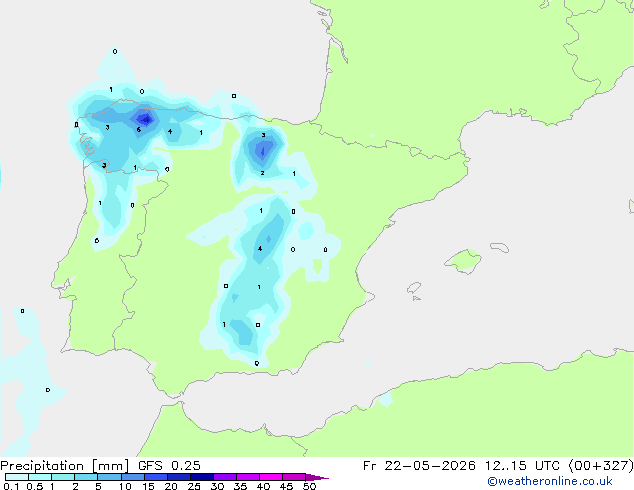Viewport: 634px width, 490px height.
Task: Click the '12..15 UTC' time text
Action: (524, 466)
